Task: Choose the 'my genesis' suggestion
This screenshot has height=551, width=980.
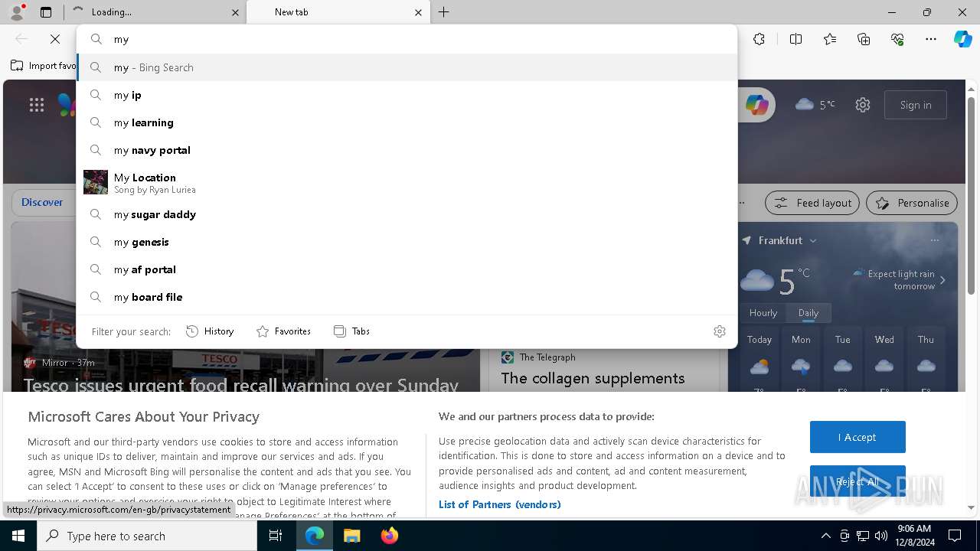Action: pos(407,242)
